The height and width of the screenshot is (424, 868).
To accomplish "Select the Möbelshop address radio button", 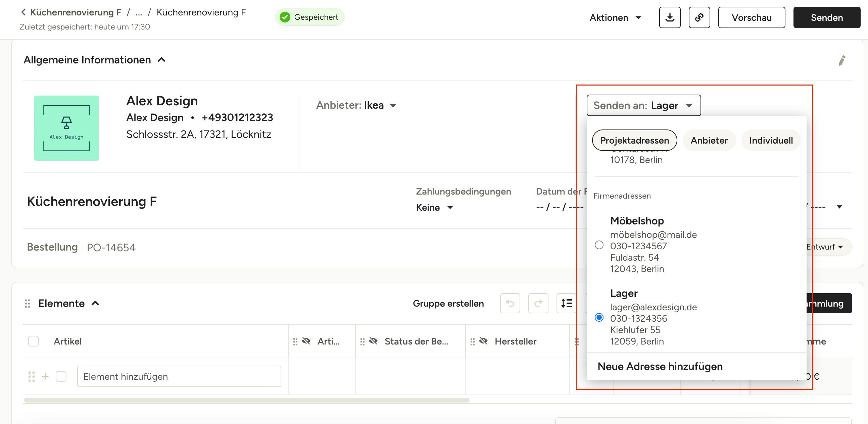I will point(599,245).
